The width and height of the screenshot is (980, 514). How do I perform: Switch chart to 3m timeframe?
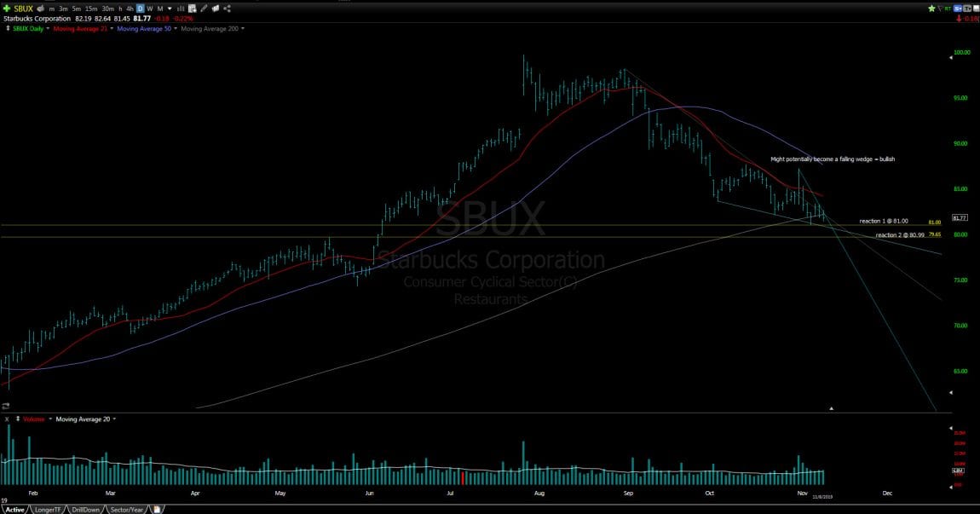(x=63, y=9)
